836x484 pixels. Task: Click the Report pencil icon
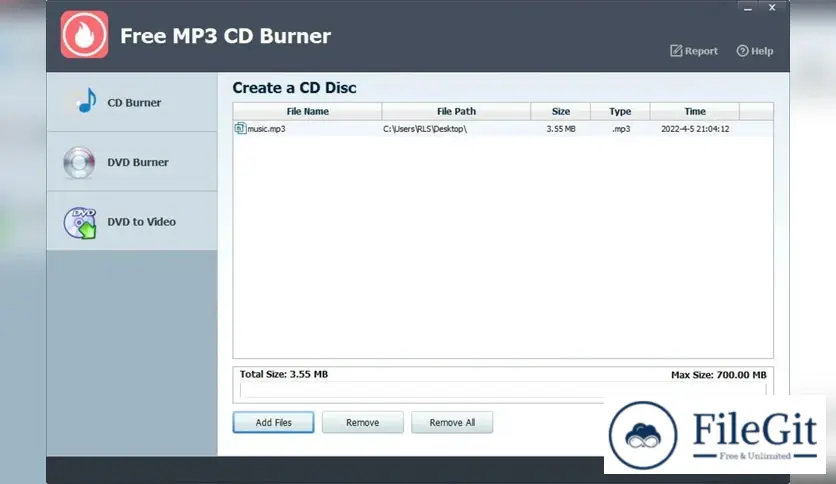tap(676, 51)
